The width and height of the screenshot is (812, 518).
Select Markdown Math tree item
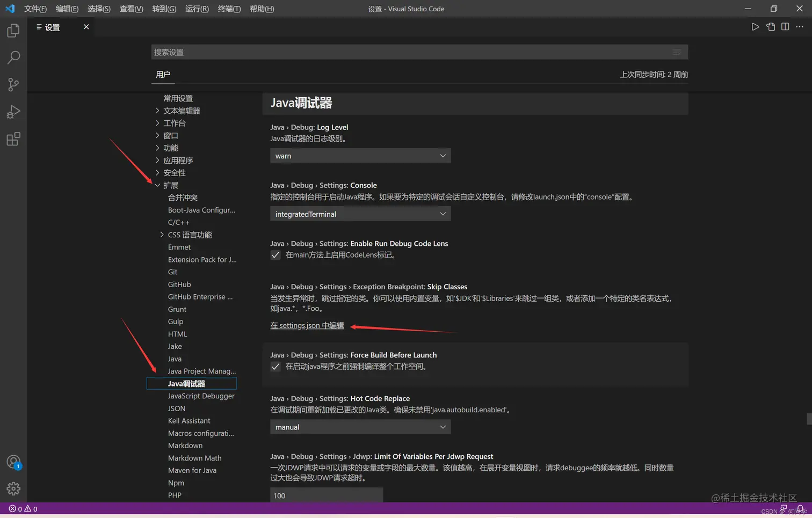coord(194,458)
